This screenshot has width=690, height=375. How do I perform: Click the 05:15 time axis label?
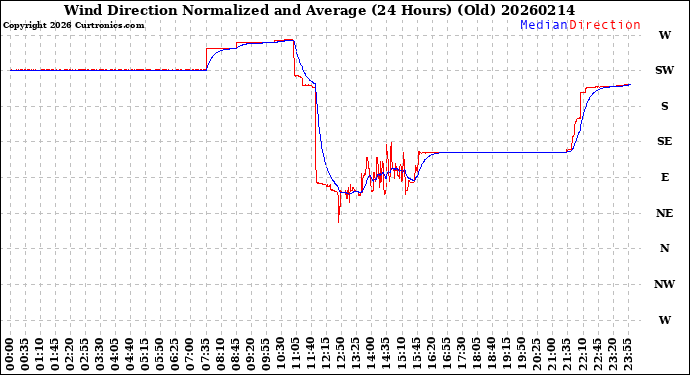pos(145,355)
